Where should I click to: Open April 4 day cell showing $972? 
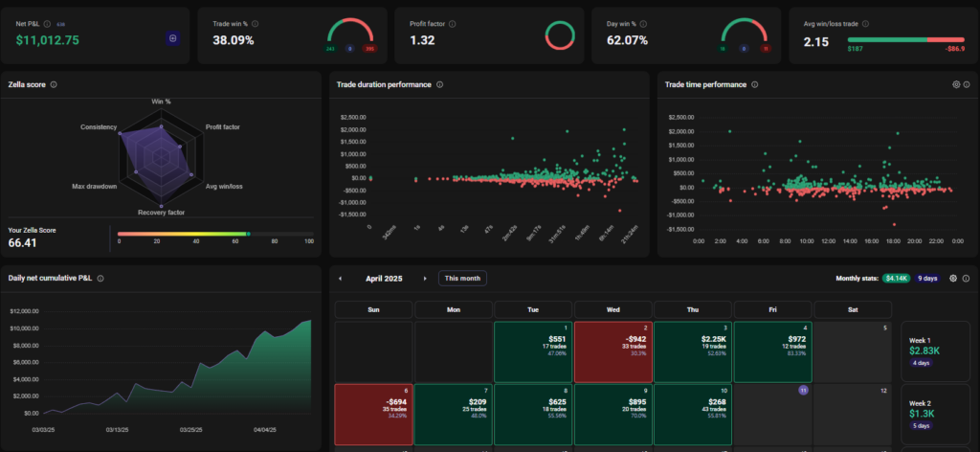pyautogui.click(x=772, y=352)
